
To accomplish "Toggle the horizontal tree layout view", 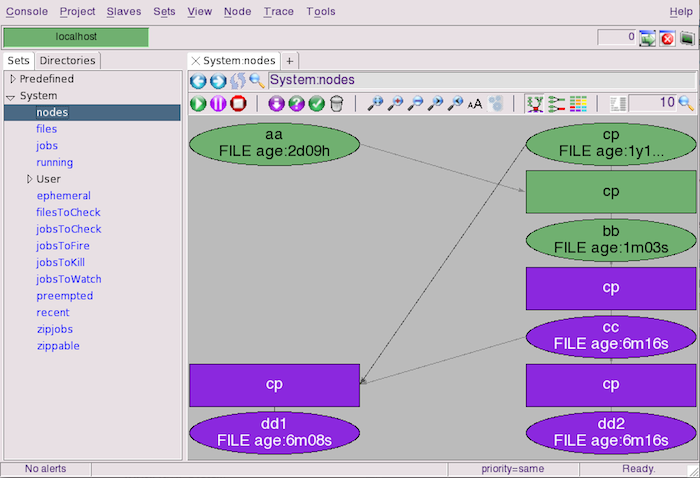I will click(x=557, y=104).
